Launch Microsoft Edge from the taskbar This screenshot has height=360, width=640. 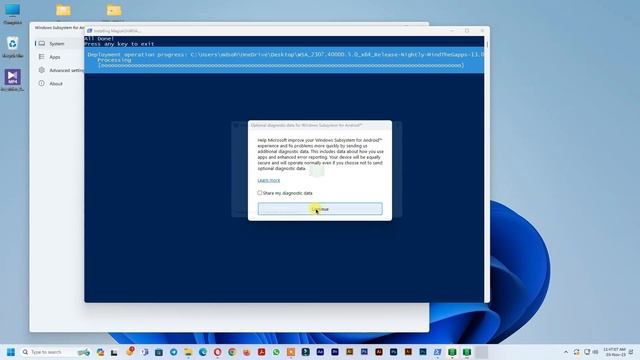[x=203, y=352]
